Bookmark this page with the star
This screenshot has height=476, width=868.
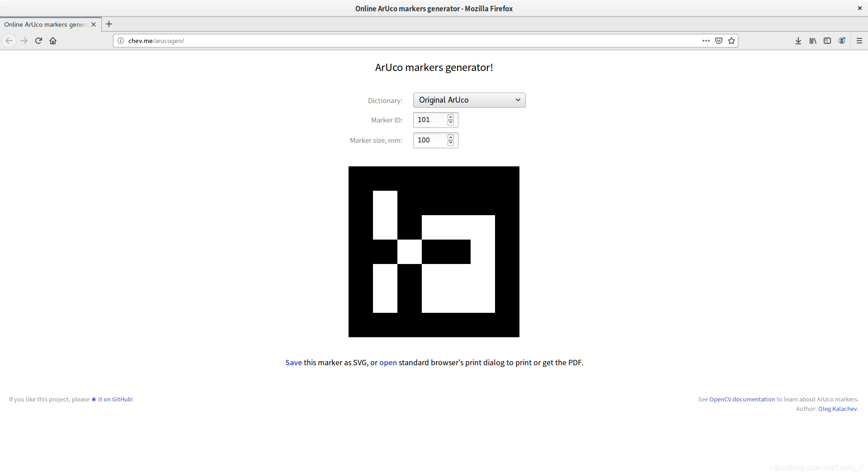click(x=731, y=41)
